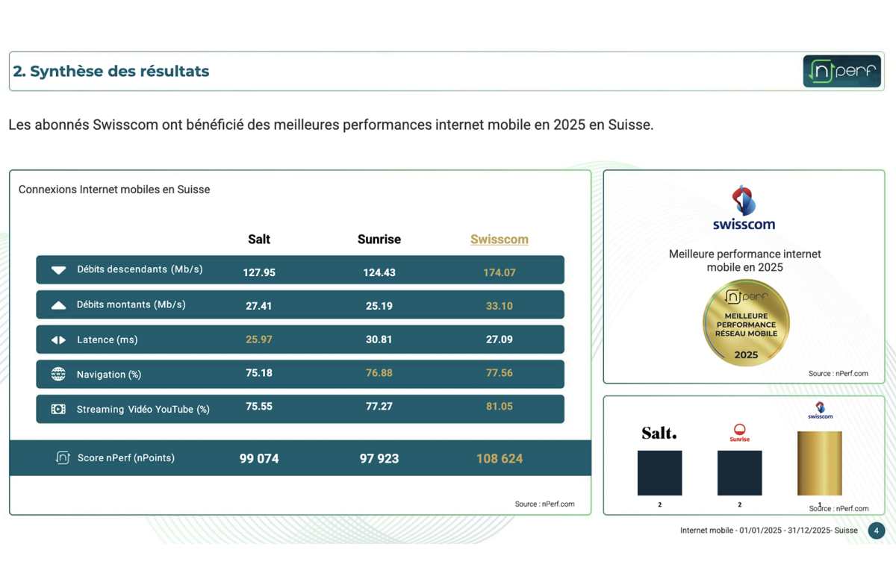Click the 'Débits montants (Mb/s)' row label
Image resolution: width=896 pixels, height=588 pixels.
click(131, 304)
